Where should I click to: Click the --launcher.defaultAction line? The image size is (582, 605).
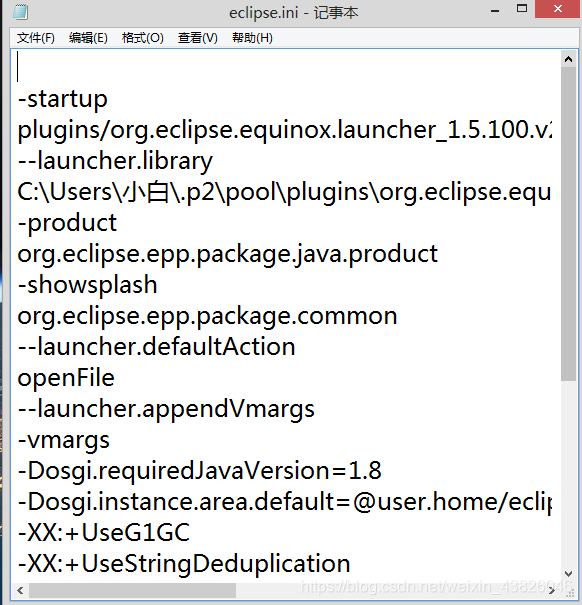coord(156,346)
